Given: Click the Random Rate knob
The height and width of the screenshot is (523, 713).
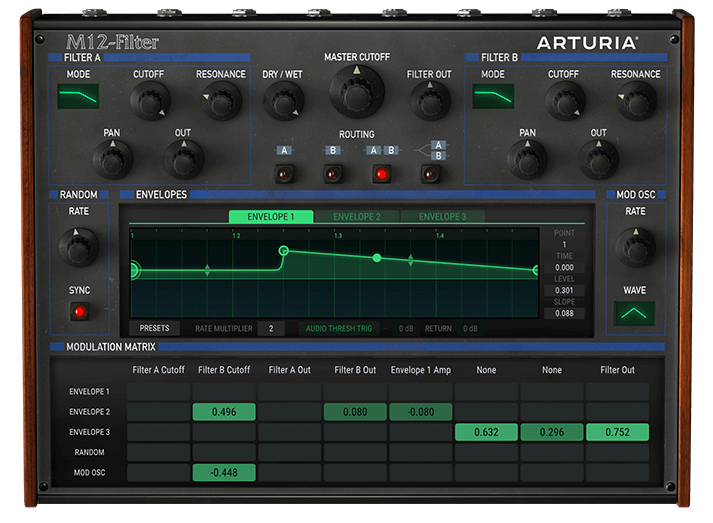Looking at the screenshot, I should pyautogui.click(x=79, y=247).
